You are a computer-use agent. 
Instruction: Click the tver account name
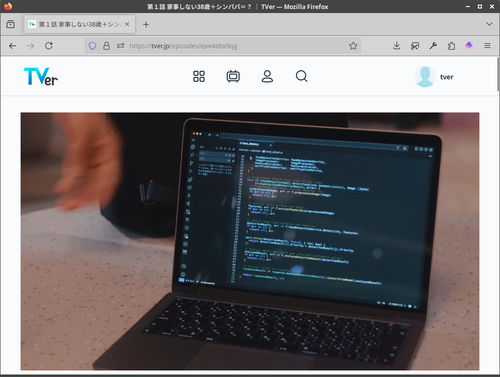click(446, 77)
